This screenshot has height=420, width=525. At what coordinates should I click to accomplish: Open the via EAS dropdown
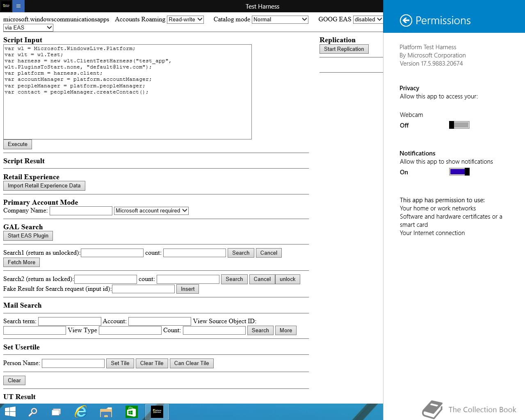[x=28, y=27]
